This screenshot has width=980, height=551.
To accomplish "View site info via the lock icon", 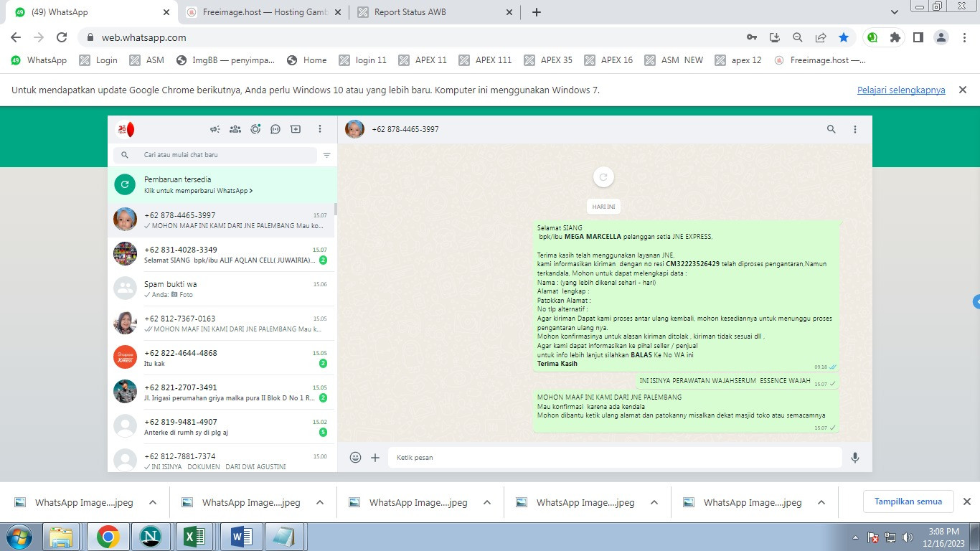I will (90, 37).
